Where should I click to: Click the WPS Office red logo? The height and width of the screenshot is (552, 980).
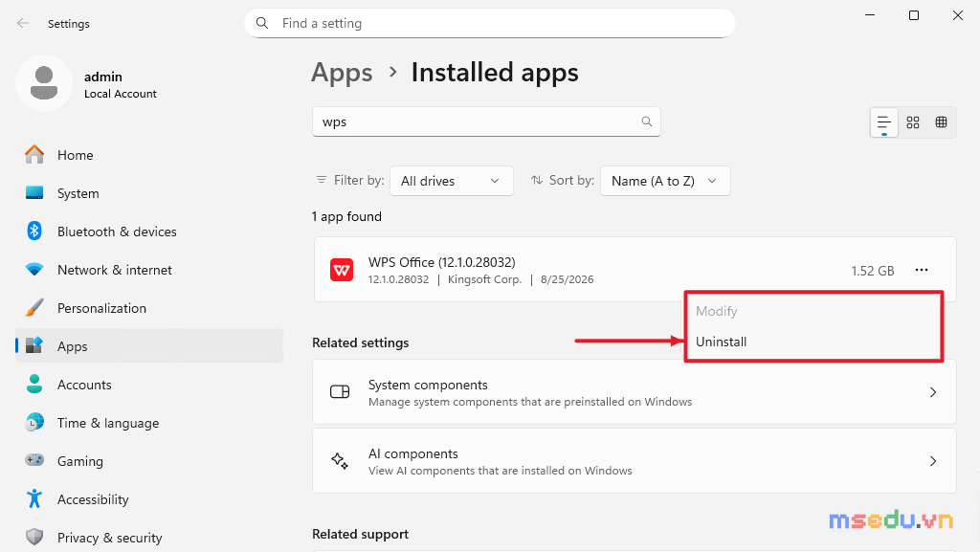[x=342, y=270]
